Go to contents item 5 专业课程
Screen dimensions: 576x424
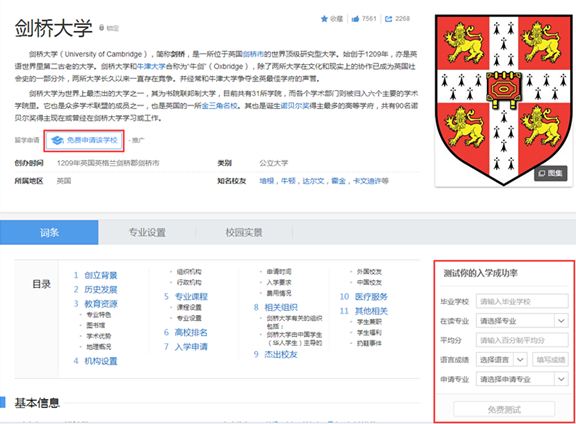tap(191, 297)
